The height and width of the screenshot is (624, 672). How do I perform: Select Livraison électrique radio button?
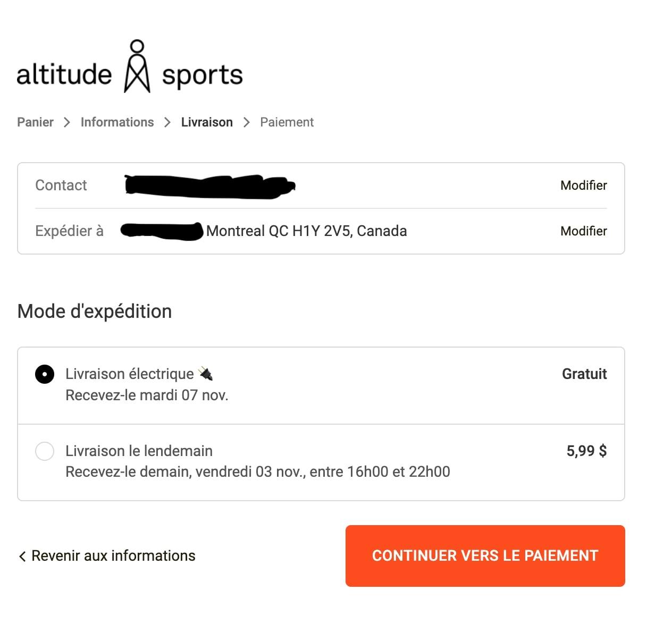pos(45,374)
